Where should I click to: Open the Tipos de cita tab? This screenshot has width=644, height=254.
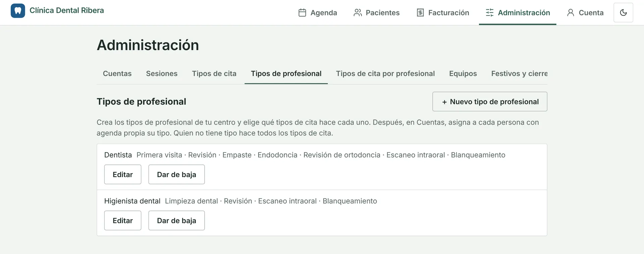(214, 73)
